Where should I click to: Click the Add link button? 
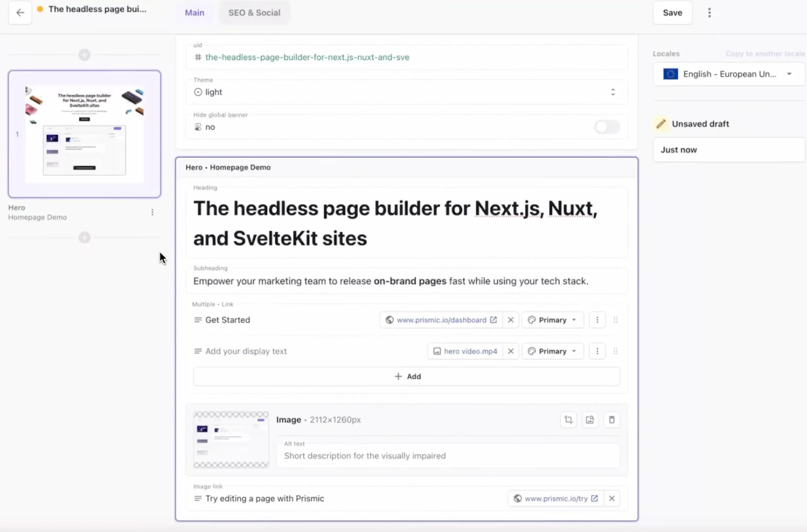pyautogui.click(x=406, y=376)
